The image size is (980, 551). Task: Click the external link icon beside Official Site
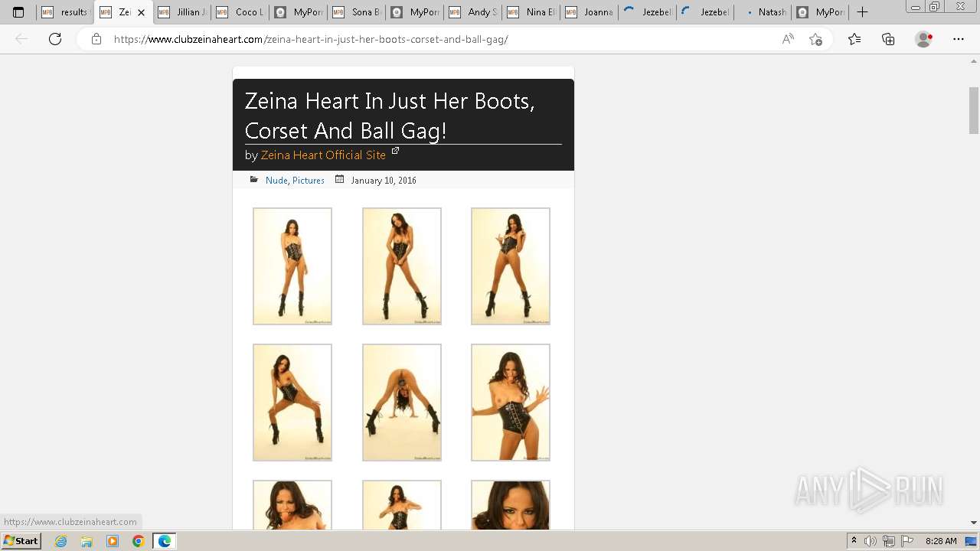click(395, 151)
